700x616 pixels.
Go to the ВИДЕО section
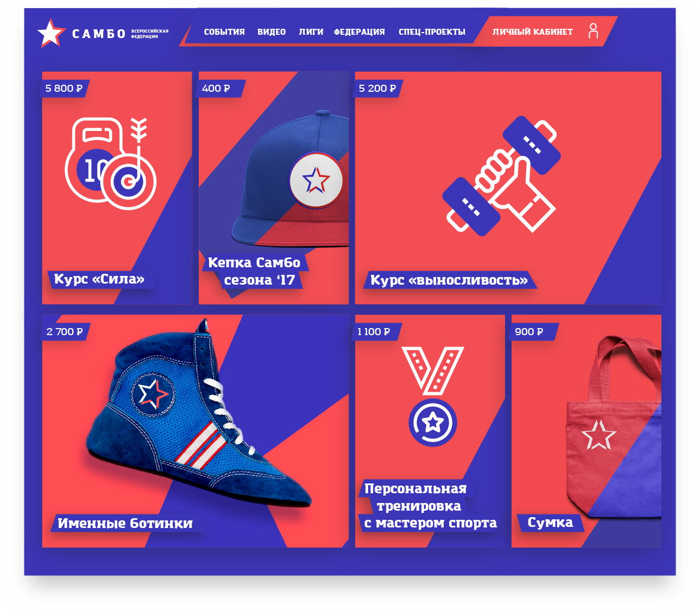click(x=272, y=32)
